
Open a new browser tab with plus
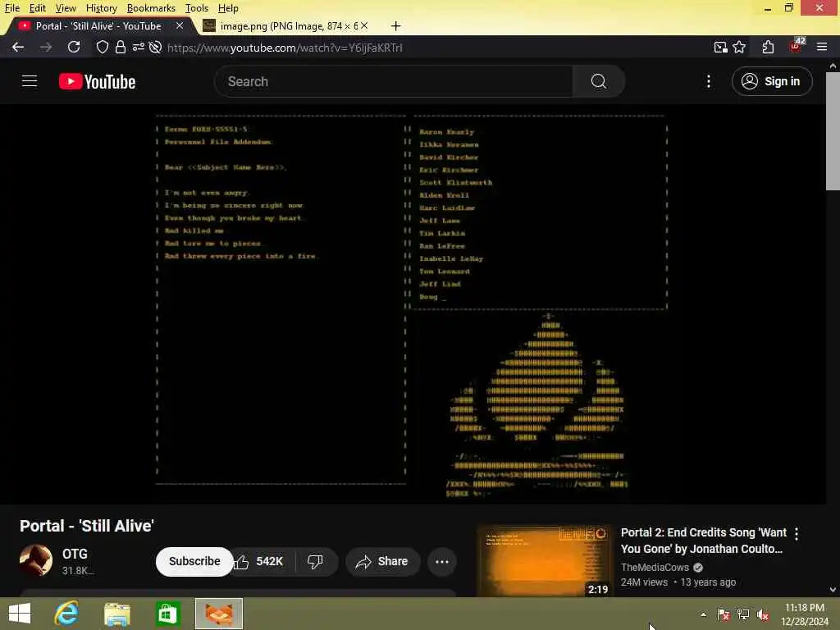(x=396, y=25)
